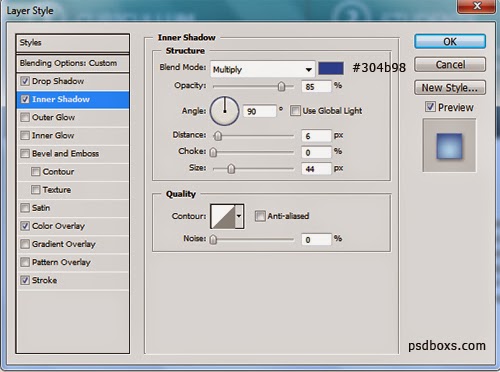500x372 pixels.
Task: Confirm with the OK button
Action: tap(450, 42)
